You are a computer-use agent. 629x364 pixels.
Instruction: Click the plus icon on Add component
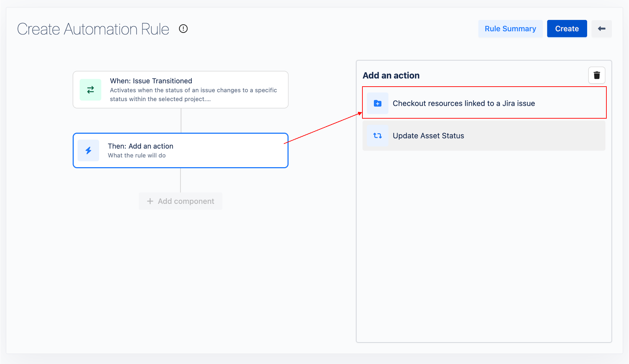coord(150,201)
